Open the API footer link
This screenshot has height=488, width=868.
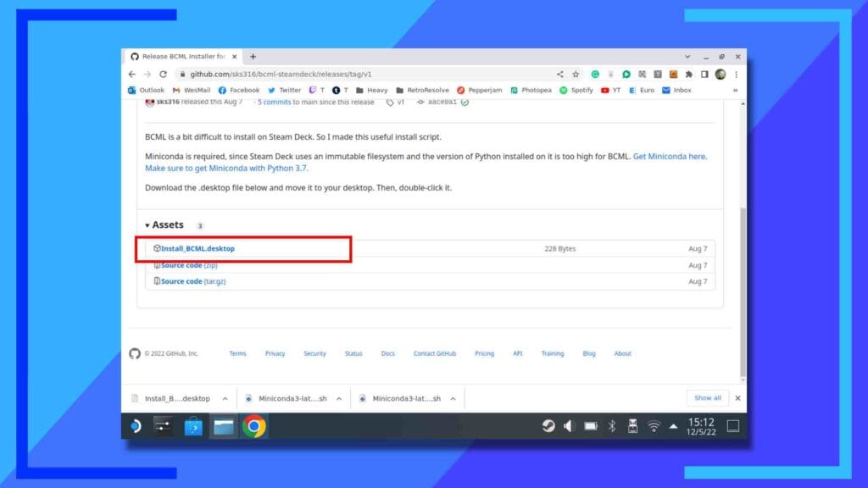click(x=518, y=353)
